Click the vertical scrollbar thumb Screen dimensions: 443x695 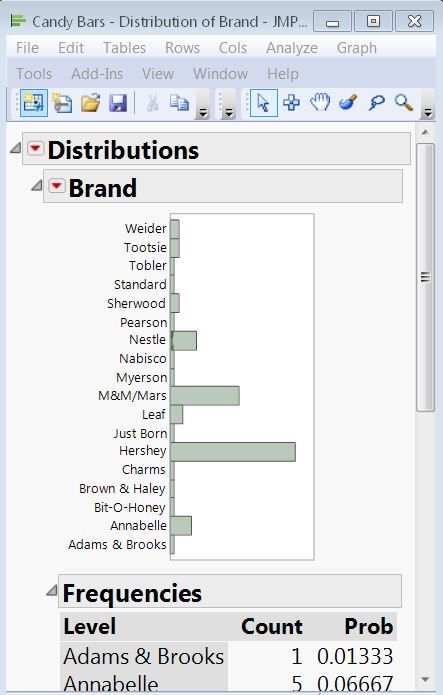(425, 277)
